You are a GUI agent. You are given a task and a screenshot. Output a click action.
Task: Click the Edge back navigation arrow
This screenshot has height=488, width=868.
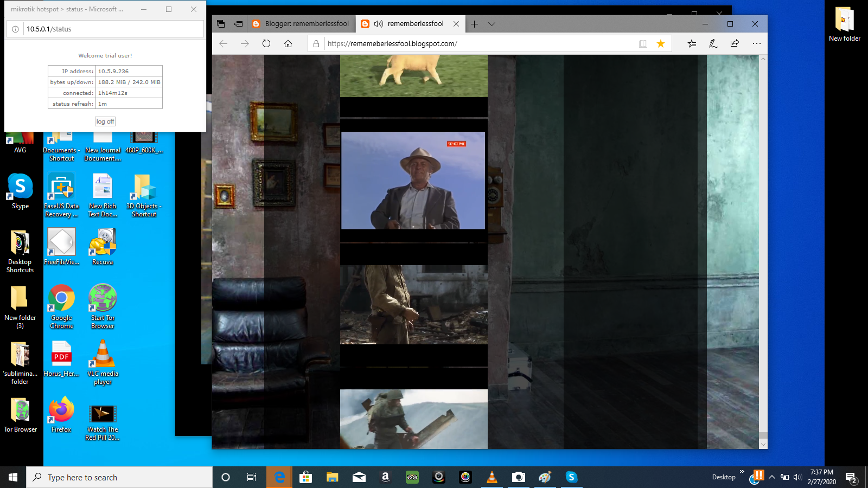(224, 43)
